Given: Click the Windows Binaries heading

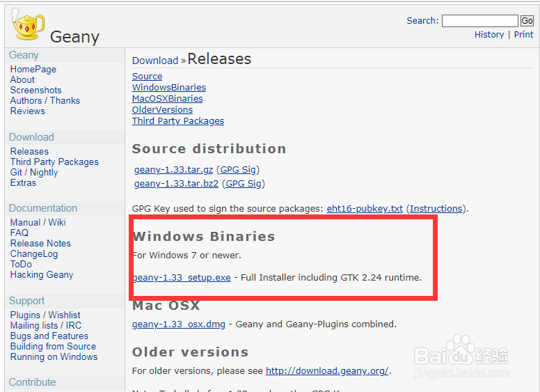Looking at the screenshot, I should pyautogui.click(x=204, y=237).
